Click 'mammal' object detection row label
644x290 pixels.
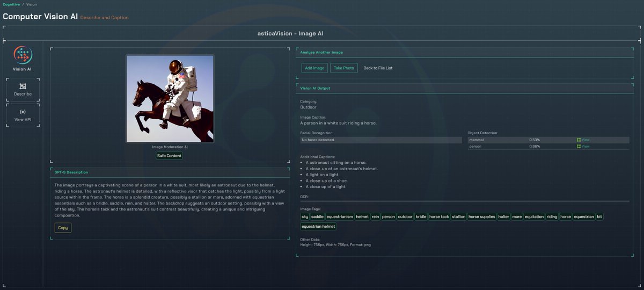click(477, 140)
